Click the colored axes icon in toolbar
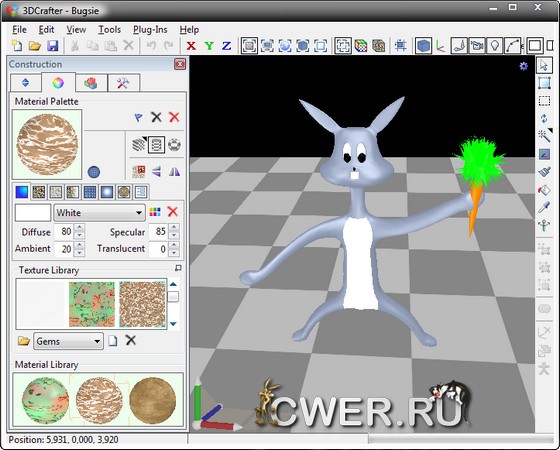This screenshot has height=450, width=560. click(x=440, y=46)
